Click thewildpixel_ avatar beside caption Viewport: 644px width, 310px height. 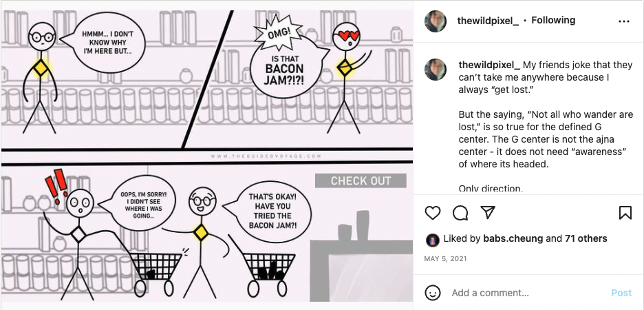point(436,70)
